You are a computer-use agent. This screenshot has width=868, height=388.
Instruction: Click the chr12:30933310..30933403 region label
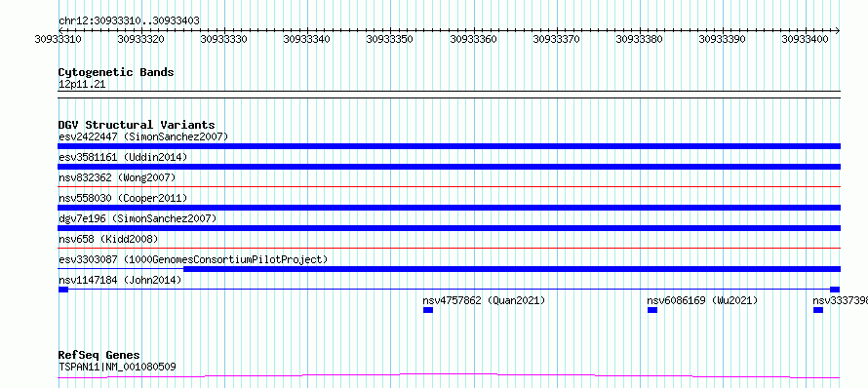coord(129,20)
